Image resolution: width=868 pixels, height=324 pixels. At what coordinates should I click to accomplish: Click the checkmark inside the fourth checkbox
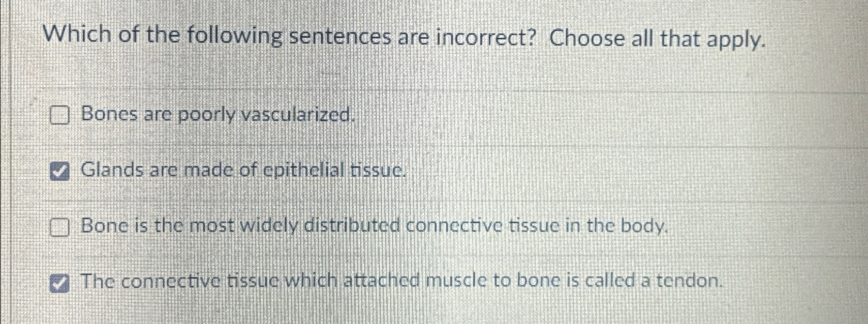click(60, 283)
